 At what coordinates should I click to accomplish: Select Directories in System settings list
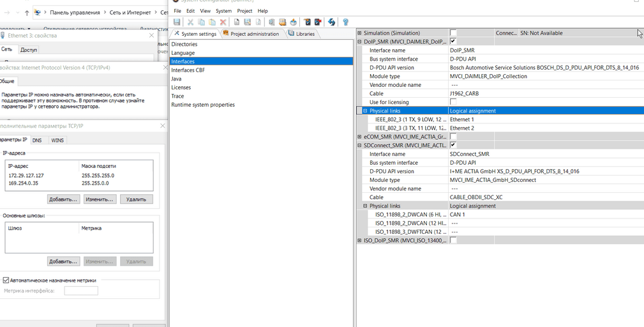click(261, 44)
